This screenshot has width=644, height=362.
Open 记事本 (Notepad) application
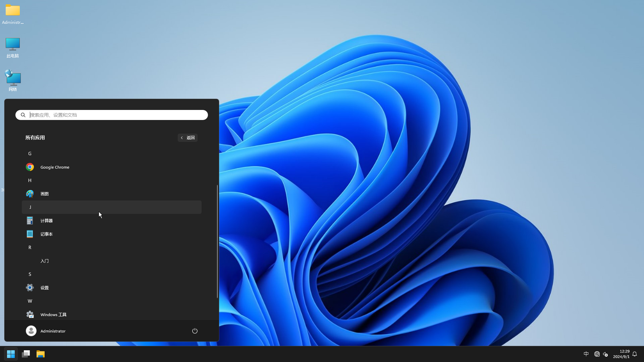point(46,234)
